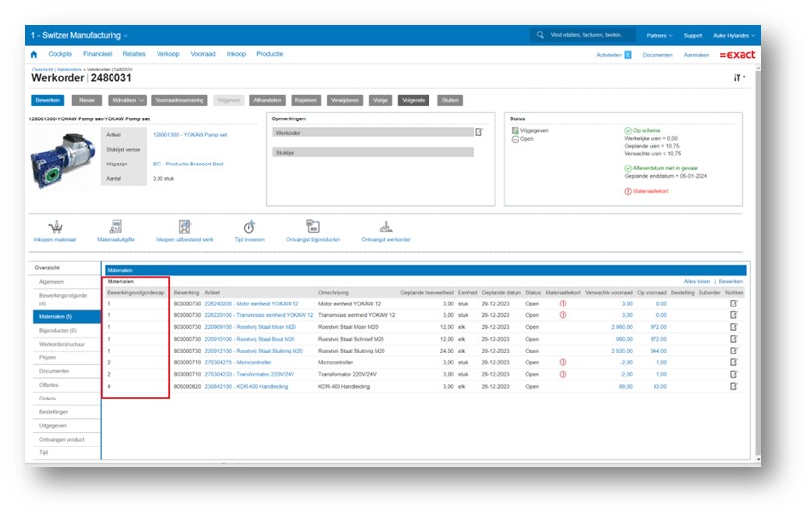
Task: Click the shortage warning icon for Microcontroller
Action: pyautogui.click(x=563, y=362)
